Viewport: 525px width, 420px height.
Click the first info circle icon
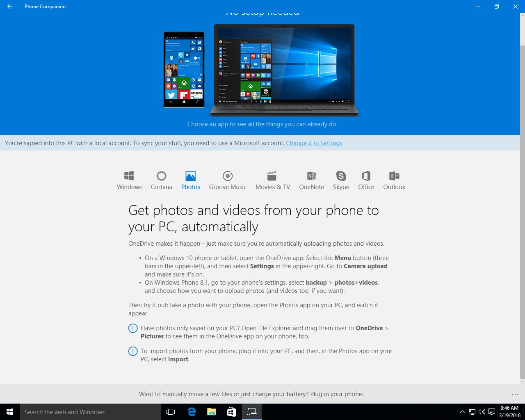click(133, 328)
